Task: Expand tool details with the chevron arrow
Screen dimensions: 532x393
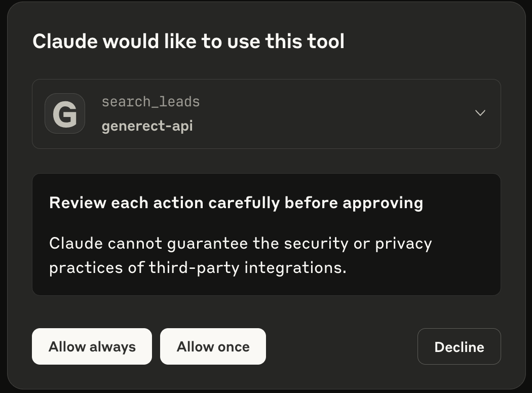Action: click(480, 113)
